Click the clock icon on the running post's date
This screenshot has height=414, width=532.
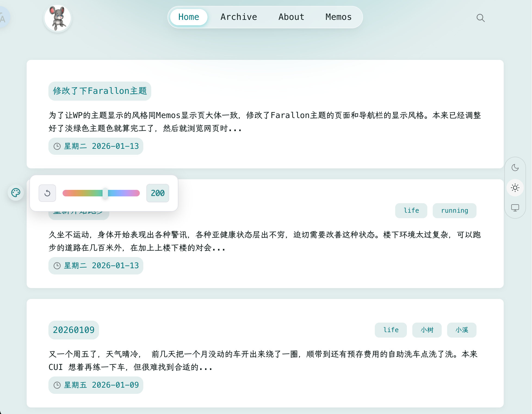click(x=57, y=265)
